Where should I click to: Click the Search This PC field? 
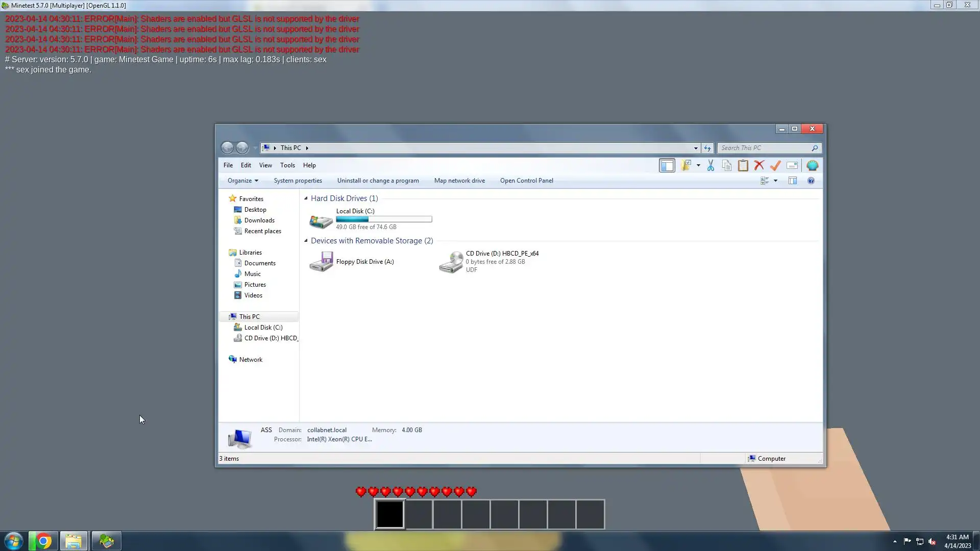point(764,148)
